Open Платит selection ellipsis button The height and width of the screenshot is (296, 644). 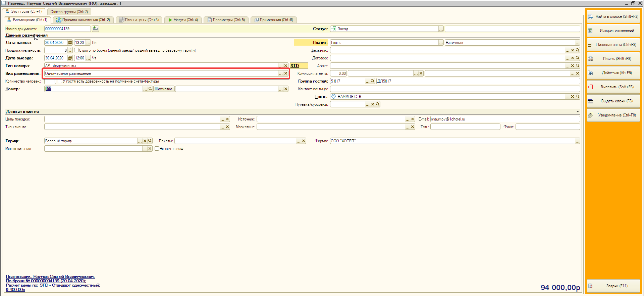[x=441, y=43]
